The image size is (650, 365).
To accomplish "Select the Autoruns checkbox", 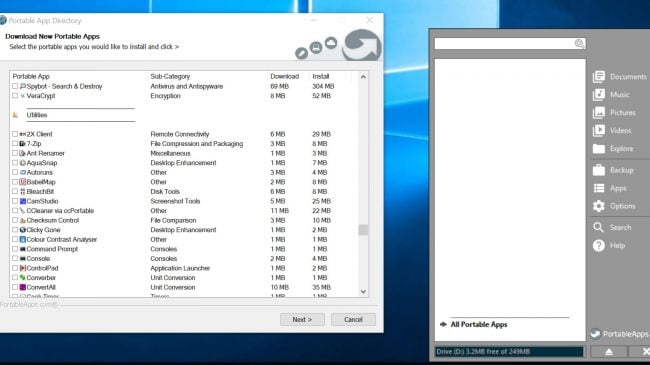I will pos(15,172).
